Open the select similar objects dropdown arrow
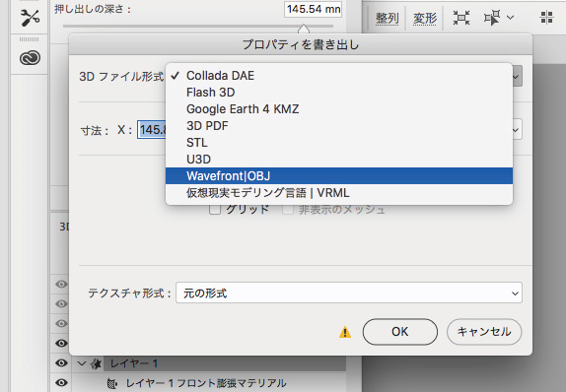 [x=510, y=18]
